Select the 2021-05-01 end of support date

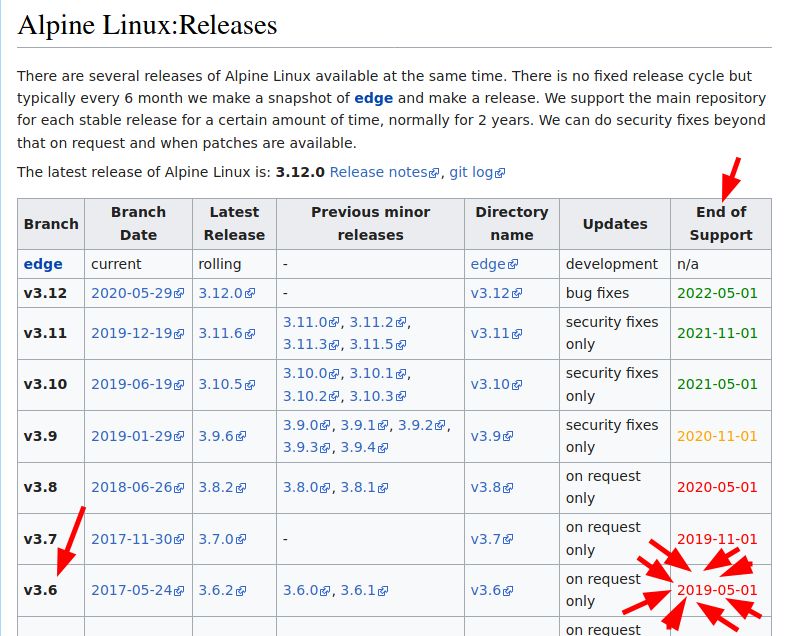point(717,384)
